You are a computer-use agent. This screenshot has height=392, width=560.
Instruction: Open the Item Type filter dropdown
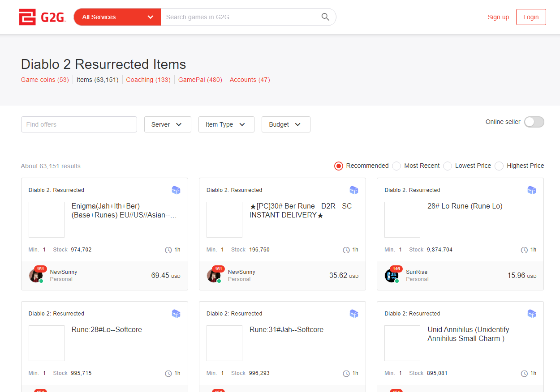click(x=226, y=124)
